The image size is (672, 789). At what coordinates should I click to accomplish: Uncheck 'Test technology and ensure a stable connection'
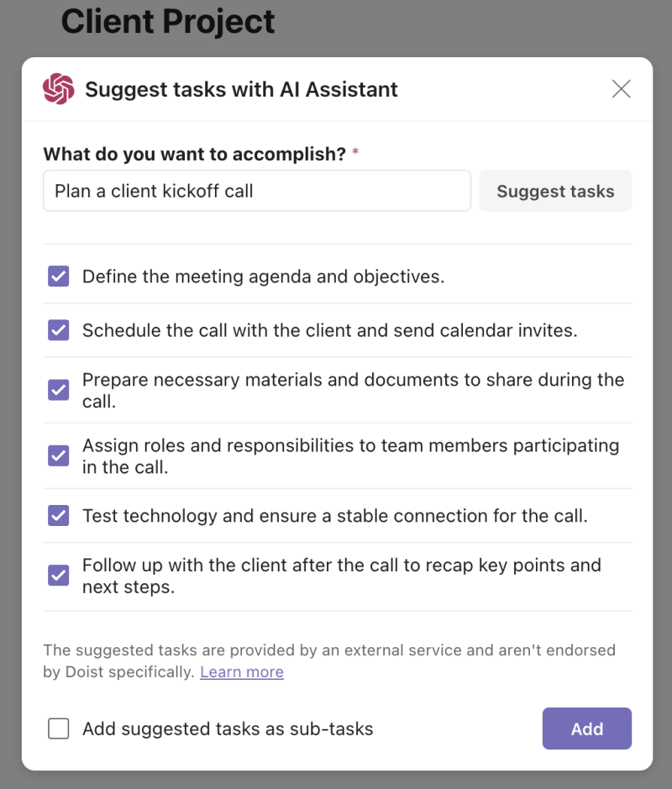[x=58, y=515]
